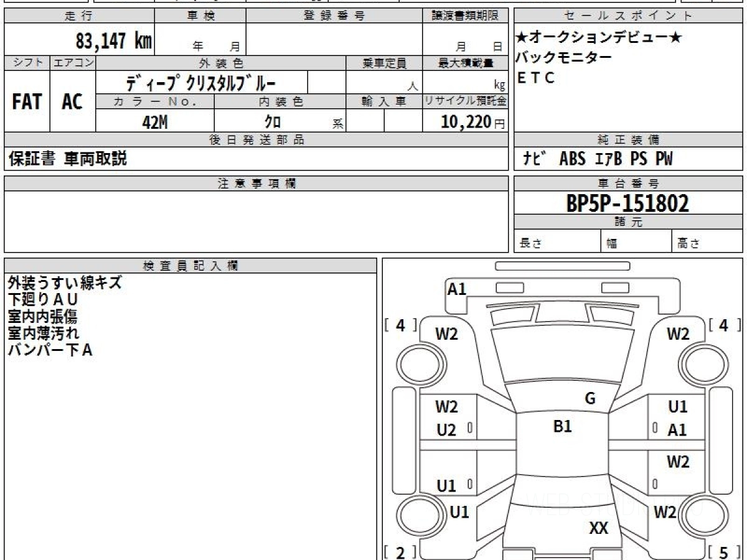The height and width of the screenshot is (560, 747).
Task: Click the interior color value クロ
Action: (x=272, y=122)
